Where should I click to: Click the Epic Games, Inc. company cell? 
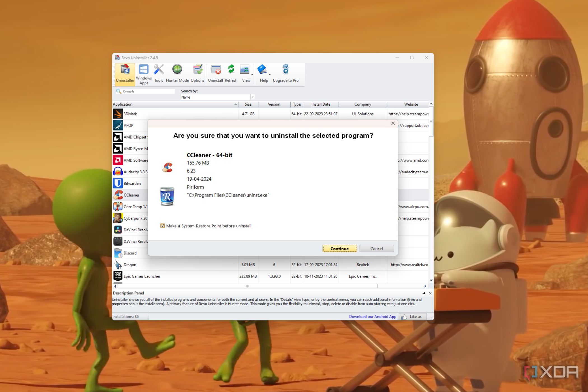363,276
